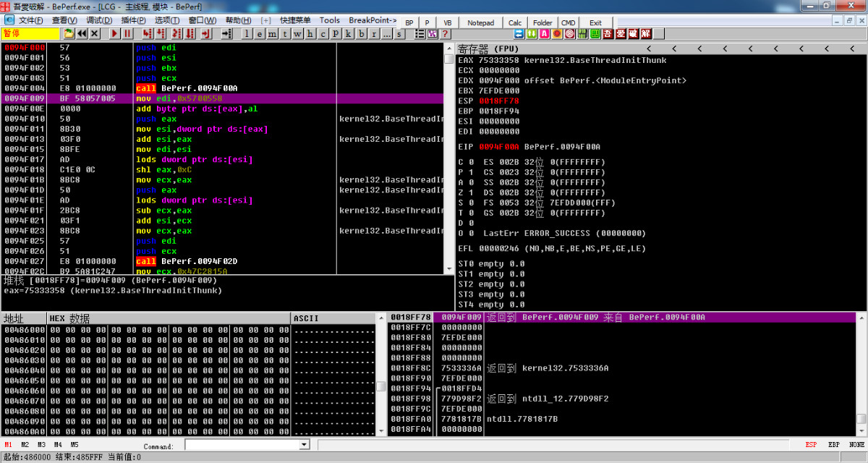Open the Command input dropdown arrow
The width and height of the screenshot is (868, 463).
[304, 445]
